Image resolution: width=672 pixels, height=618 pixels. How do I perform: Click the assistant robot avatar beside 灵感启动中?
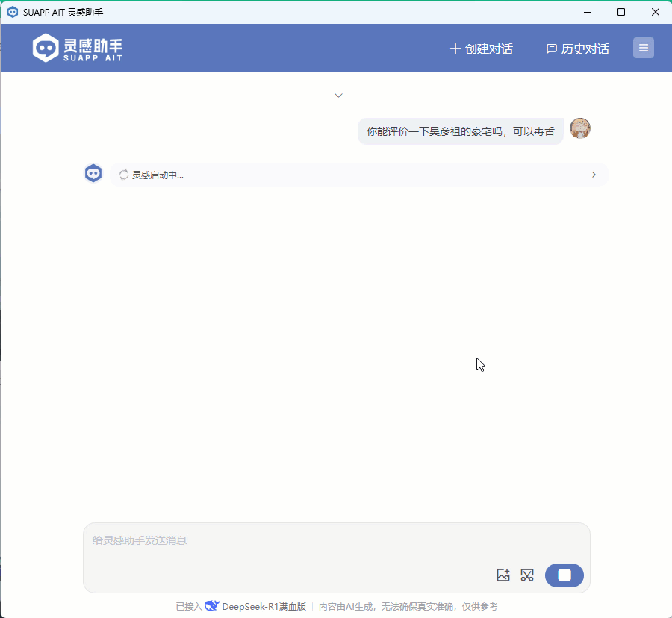pos(93,174)
